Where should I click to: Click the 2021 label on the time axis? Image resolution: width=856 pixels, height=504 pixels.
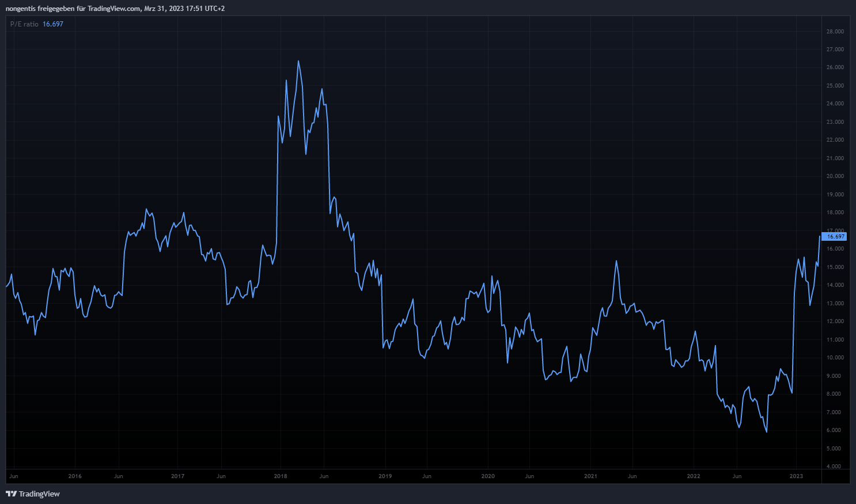pos(590,476)
